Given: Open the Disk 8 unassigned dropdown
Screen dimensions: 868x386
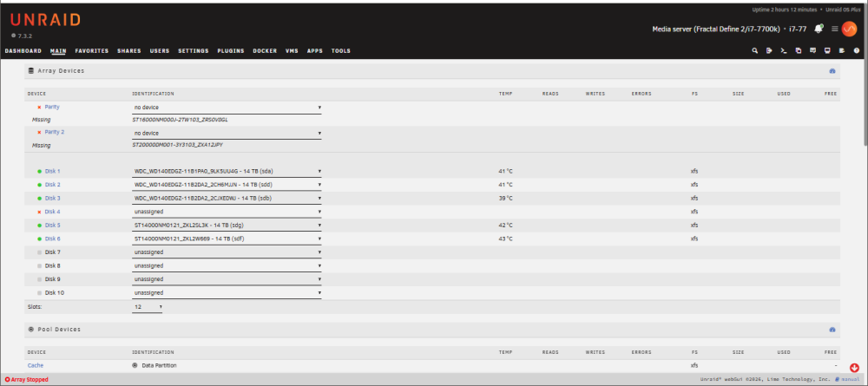Looking at the screenshot, I should [227, 265].
